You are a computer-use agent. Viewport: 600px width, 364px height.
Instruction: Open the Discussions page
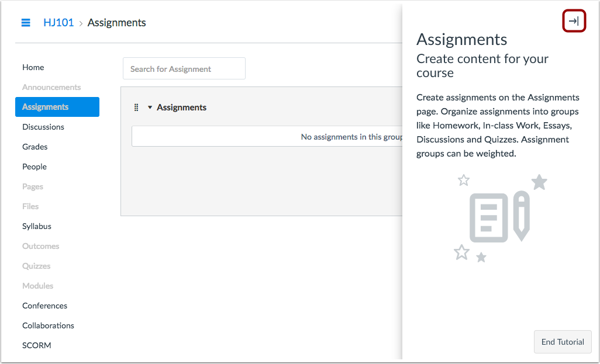point(43,127)
